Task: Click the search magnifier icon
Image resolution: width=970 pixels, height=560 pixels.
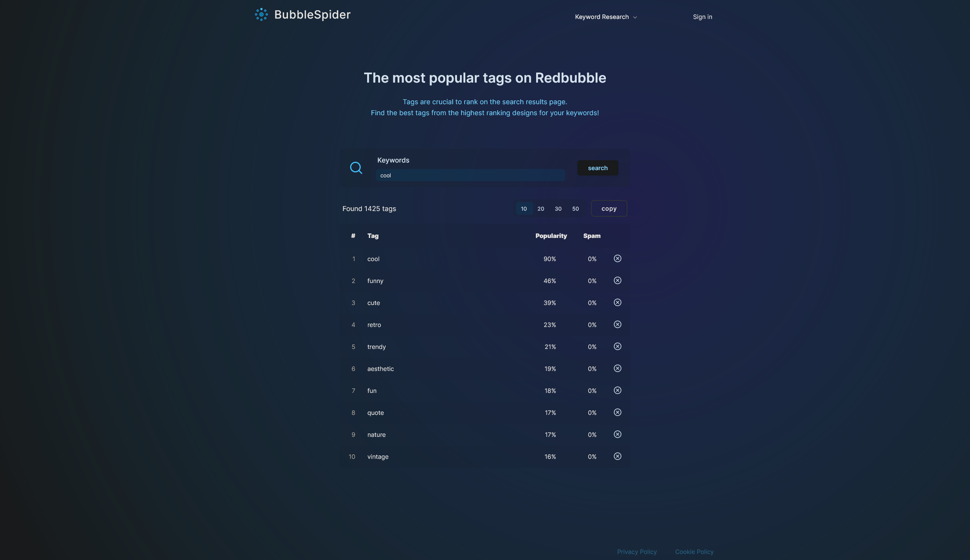Action: pyautogui.click(x=356, y=168)
